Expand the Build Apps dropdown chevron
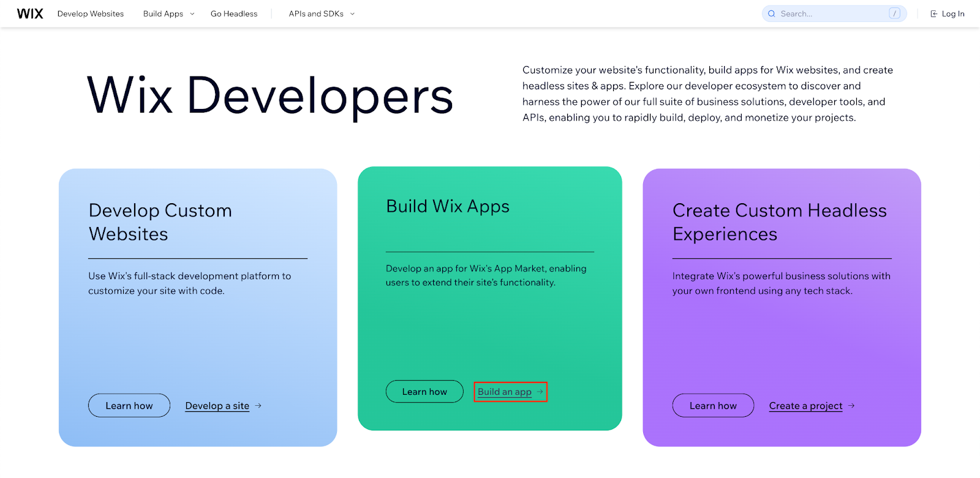This screenshot has width=980, height=478. [192, 13]
